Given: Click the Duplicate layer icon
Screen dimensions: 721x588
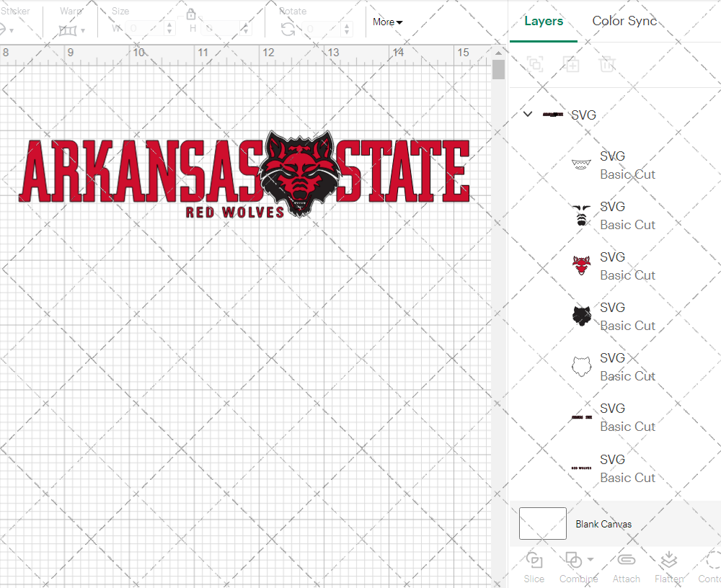Looking at the screenshot, I should coord(571,64).
